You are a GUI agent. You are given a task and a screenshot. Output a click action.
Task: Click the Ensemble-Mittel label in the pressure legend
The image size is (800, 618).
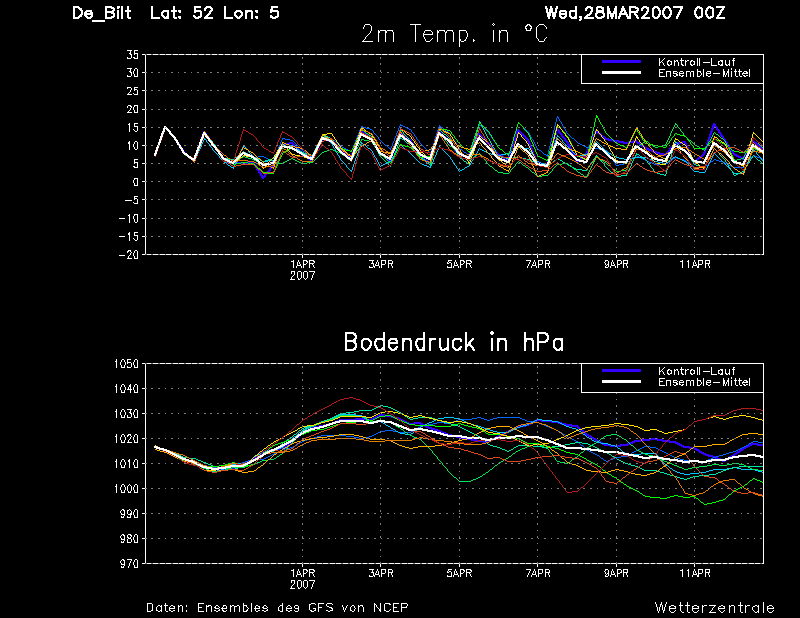point(704,382)
